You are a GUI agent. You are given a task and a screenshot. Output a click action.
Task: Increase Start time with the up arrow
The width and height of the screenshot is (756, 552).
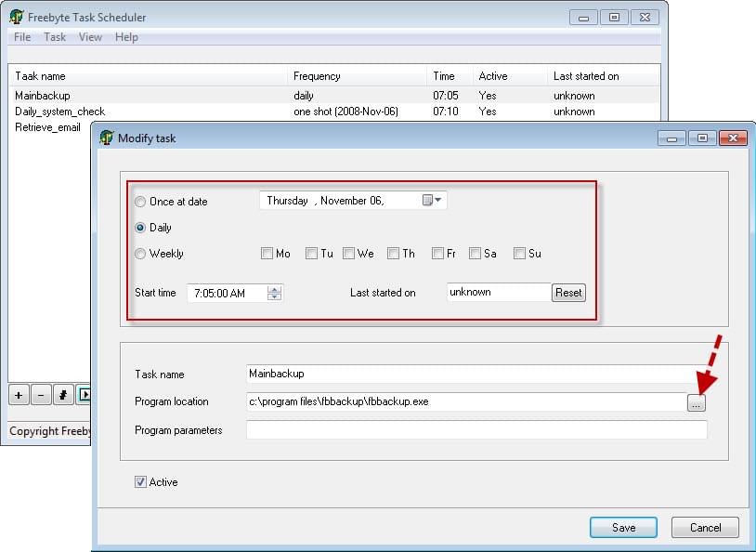tap(274, 288)
